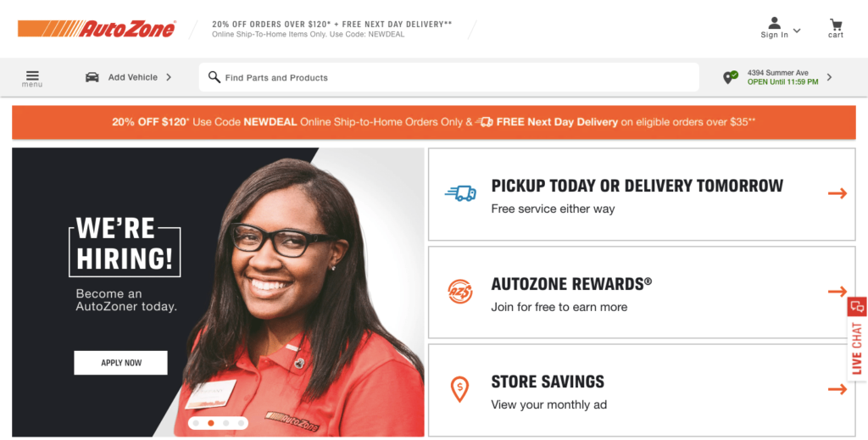
Task: Expand store details chevron next to 4394 Summer Ave
Action: [829, 77]
